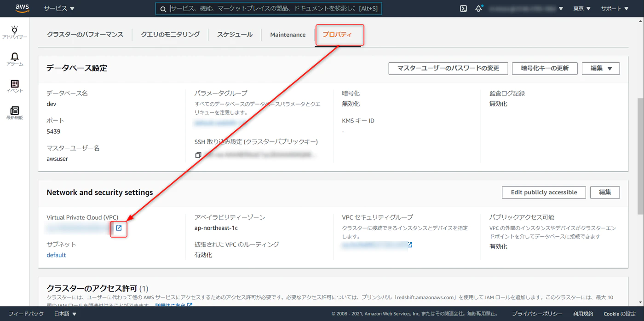Click 暗号化キーの更新 button
The height and width of the screenshot is (321, 644).
tap(545, 68)
